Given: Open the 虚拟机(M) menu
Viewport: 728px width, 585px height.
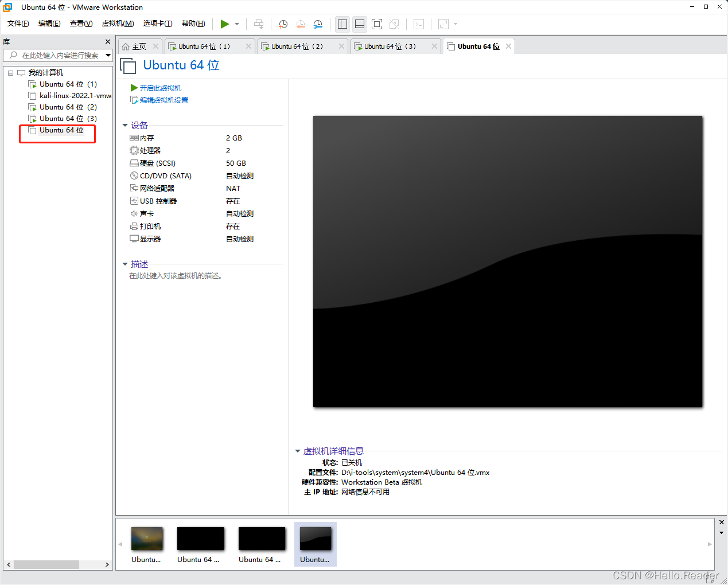Looking at the screenshot, I should [118, 24].
